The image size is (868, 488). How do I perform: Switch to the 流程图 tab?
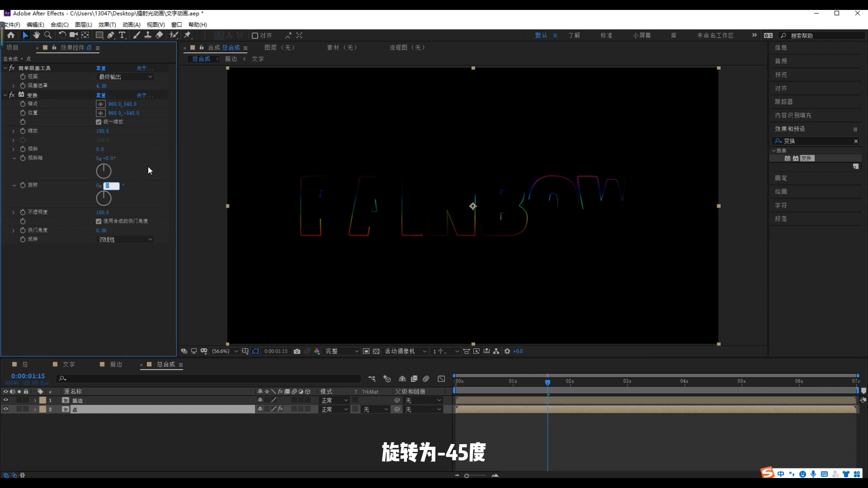pyautogui.click(x=406, y=47)
